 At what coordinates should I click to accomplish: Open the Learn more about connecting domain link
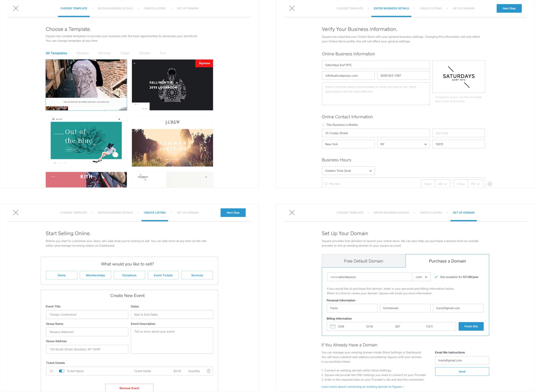tap(362, 387)
